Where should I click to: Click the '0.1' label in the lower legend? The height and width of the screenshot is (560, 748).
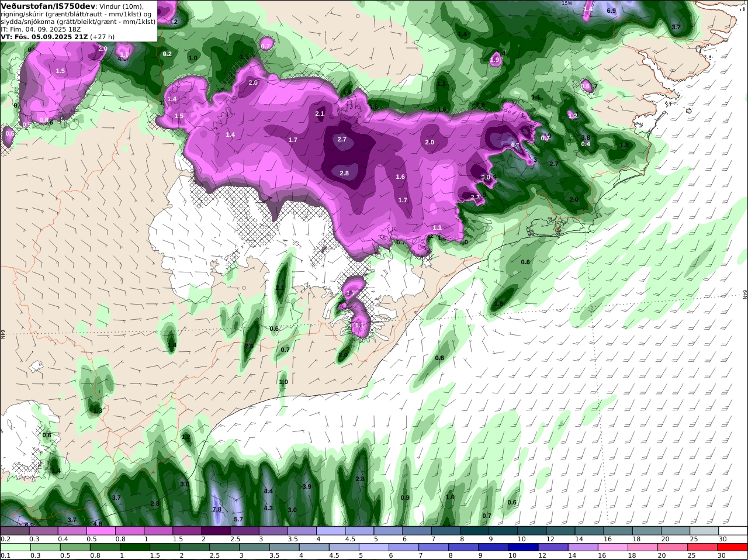coord(5,555)
